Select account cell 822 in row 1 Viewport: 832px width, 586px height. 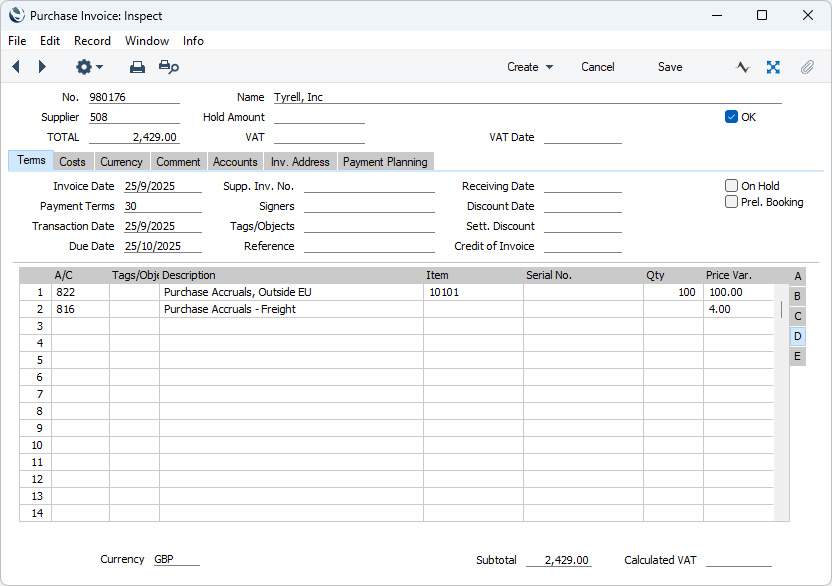pos(81,292)
